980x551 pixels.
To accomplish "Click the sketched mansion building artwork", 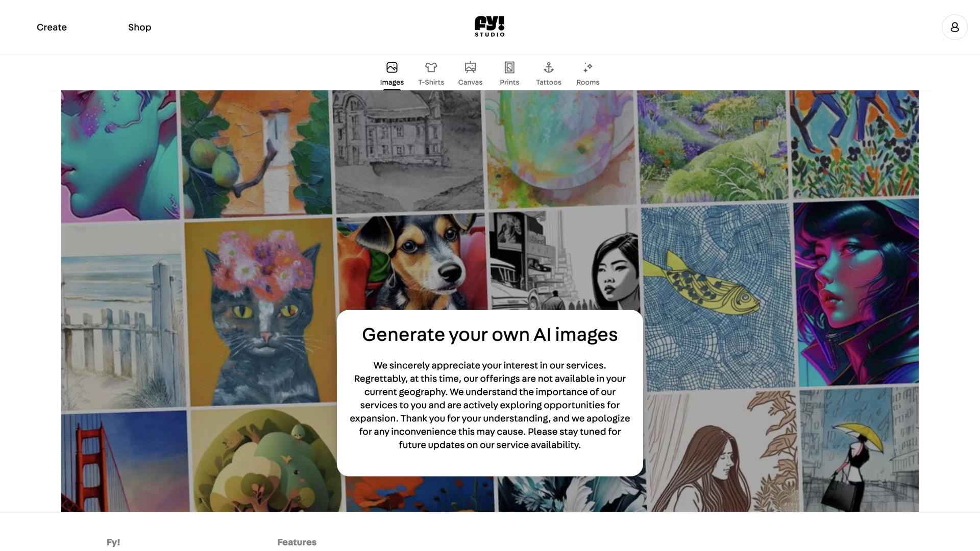I will (407, 151).
